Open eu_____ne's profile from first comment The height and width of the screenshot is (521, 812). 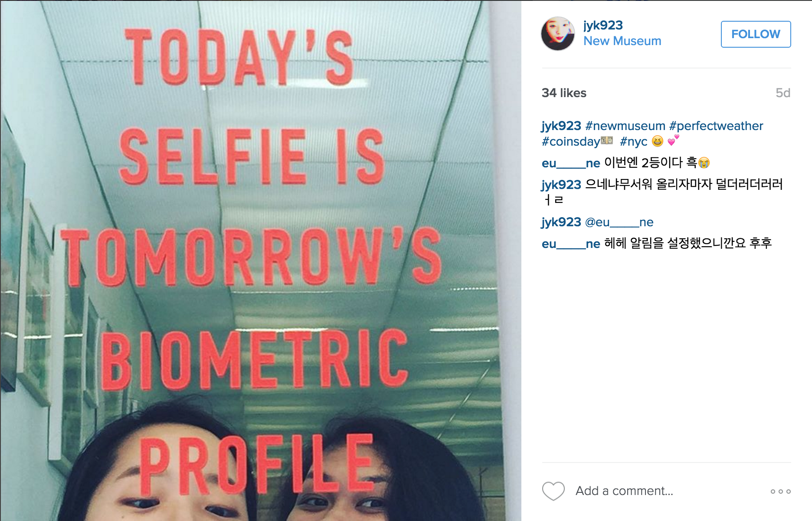571,163
